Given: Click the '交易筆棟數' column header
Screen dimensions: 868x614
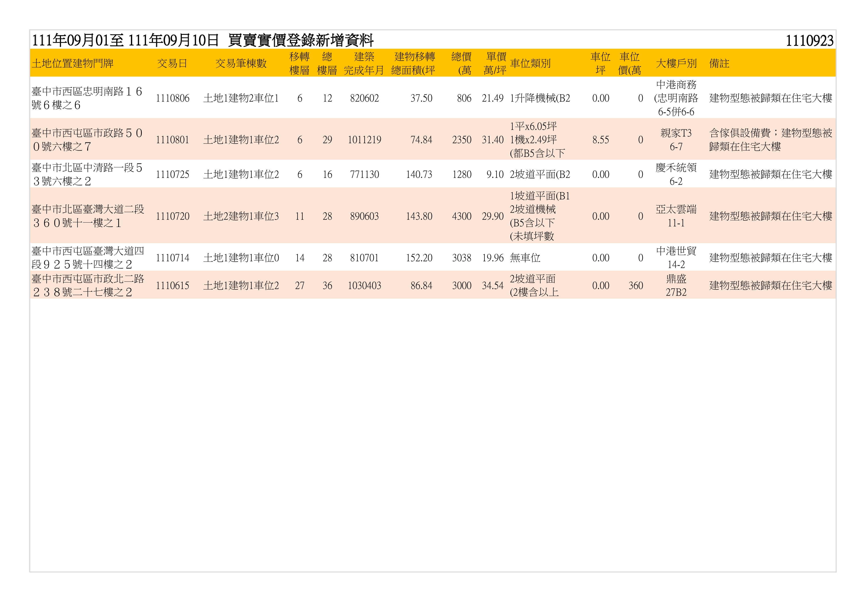Looking at the screenshot, I should coord(241,63).
